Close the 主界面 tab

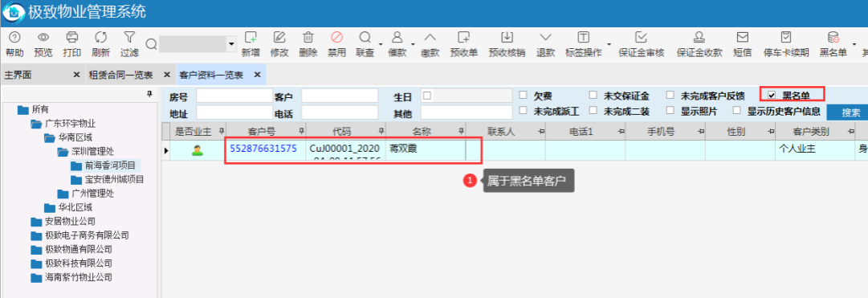click(76, 74)
